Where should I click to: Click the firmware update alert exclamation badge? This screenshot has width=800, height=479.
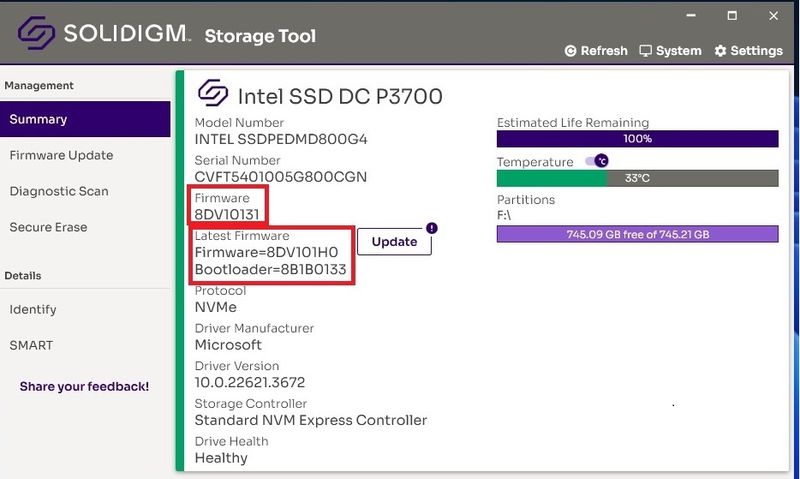click(432, 228)
